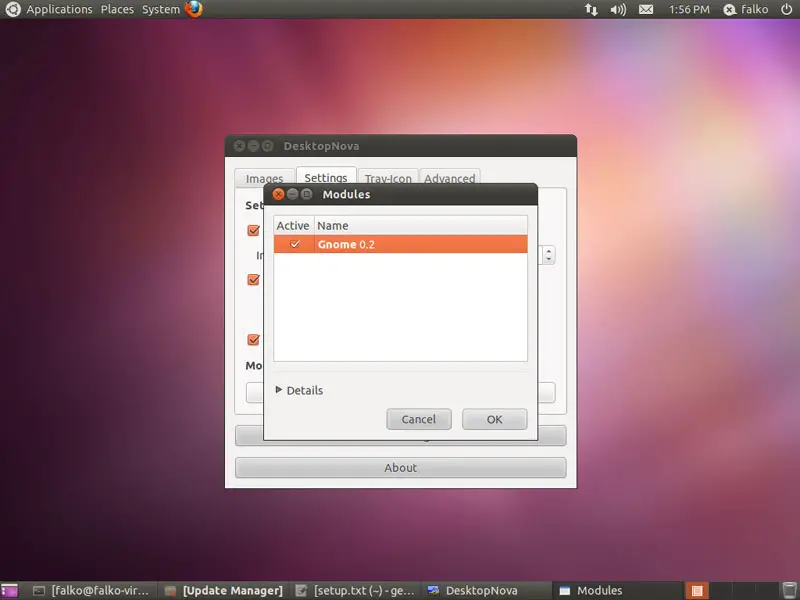
Task: Click the workspace switcher active workspace
Action: [x=697, y=591]
